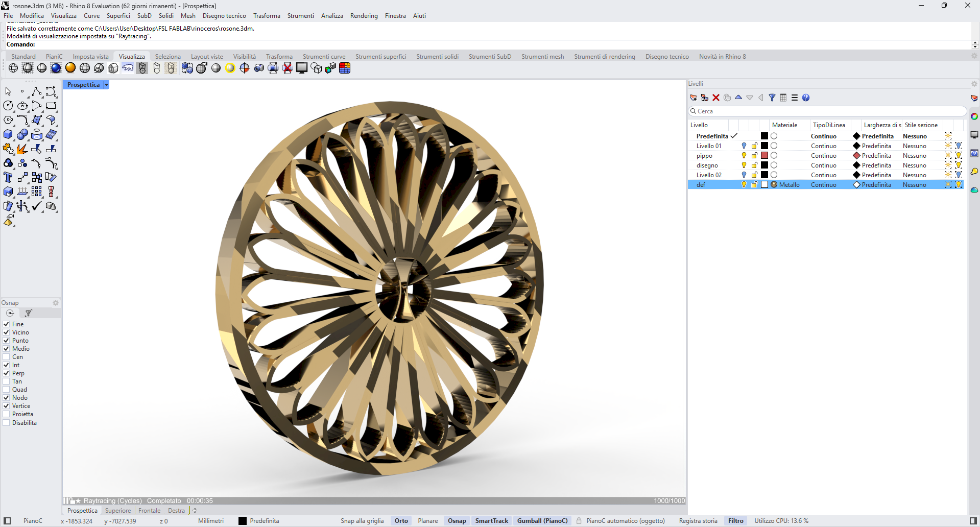Change the pippo layer red color swatch
This screenshot has height=527, width=980.
click(764, 155)
